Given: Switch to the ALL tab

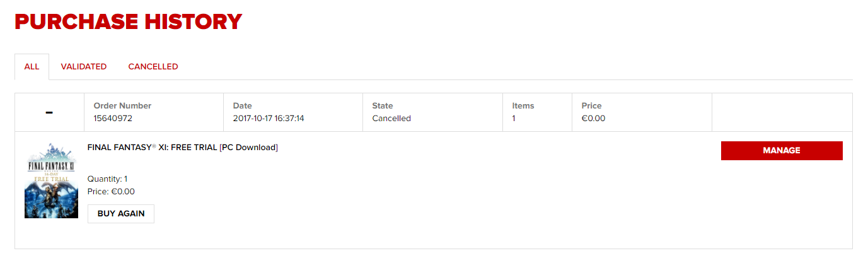Looking at the screenshot, I should tap(32, 67).
